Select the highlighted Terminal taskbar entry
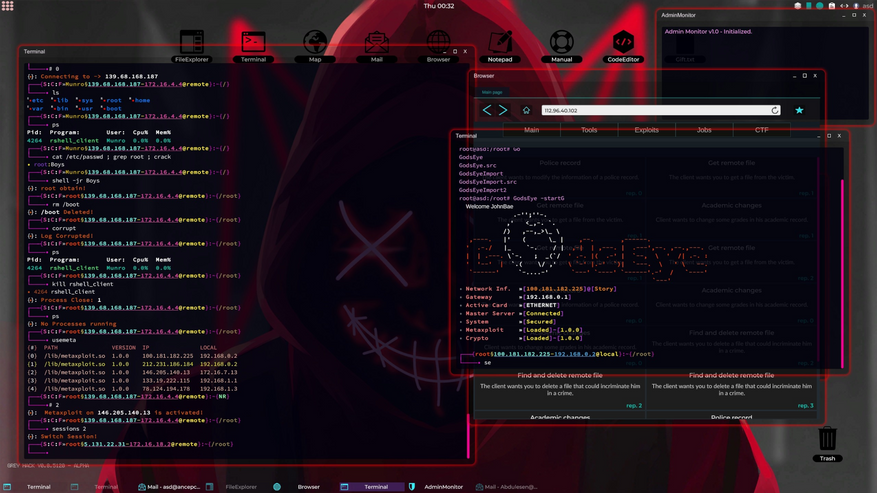Screen dimensions: 877x493 tap(371, 487)
